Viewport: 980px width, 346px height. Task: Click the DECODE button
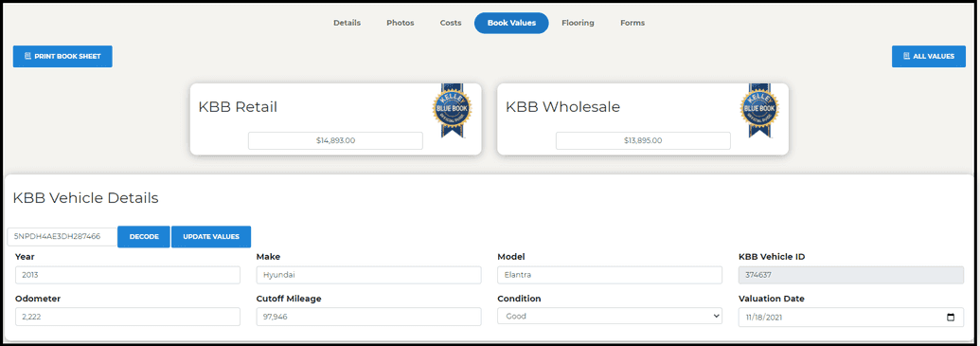coord(144,237)
